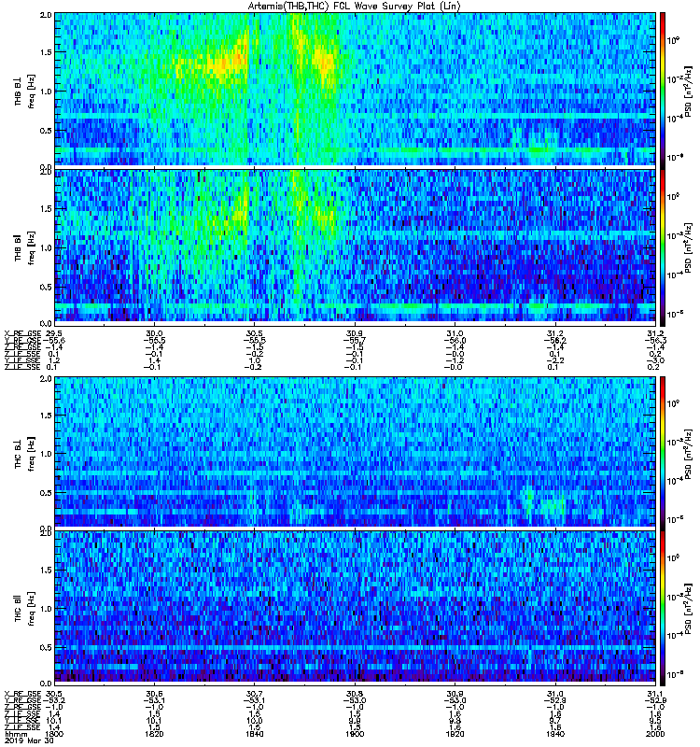This screenshot has width=700, height=747.
Task: Click the THB B-parallel panel color bar
Action: pos(663,246)
